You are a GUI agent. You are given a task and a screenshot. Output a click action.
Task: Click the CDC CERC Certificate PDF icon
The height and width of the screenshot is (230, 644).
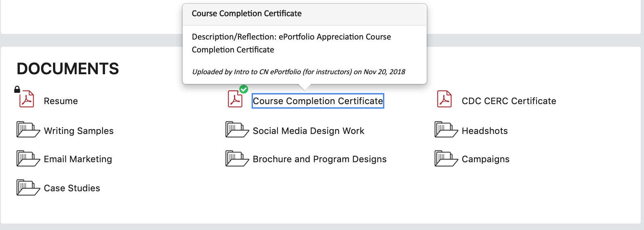(444, 99)
